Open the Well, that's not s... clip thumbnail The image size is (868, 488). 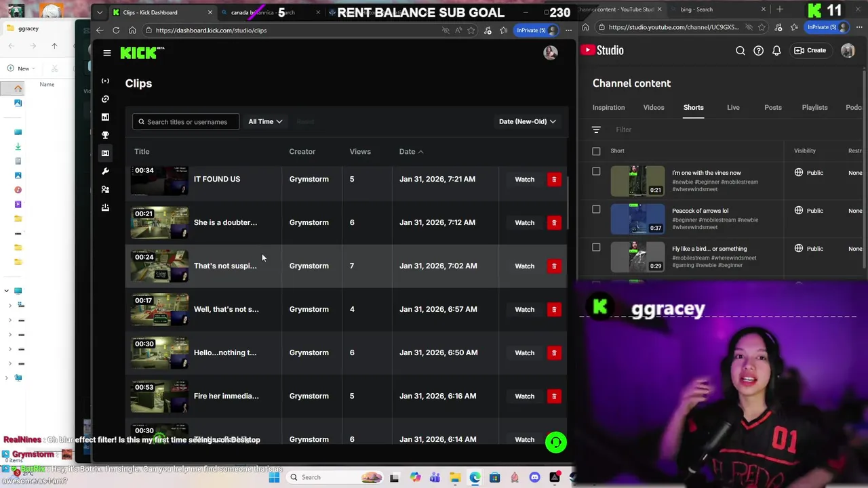[x=160, y=309]
